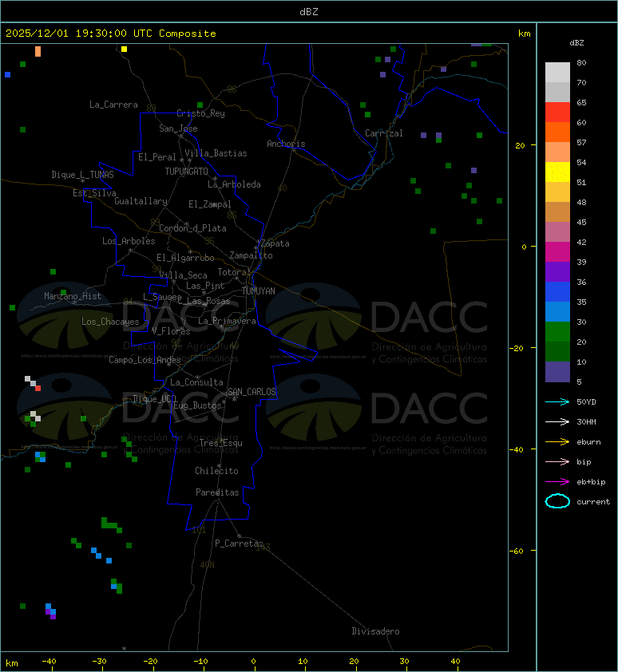This screenshot has width=618, height=672.
Task: Click the Gualtallary label
Action: tap(141, 201)
